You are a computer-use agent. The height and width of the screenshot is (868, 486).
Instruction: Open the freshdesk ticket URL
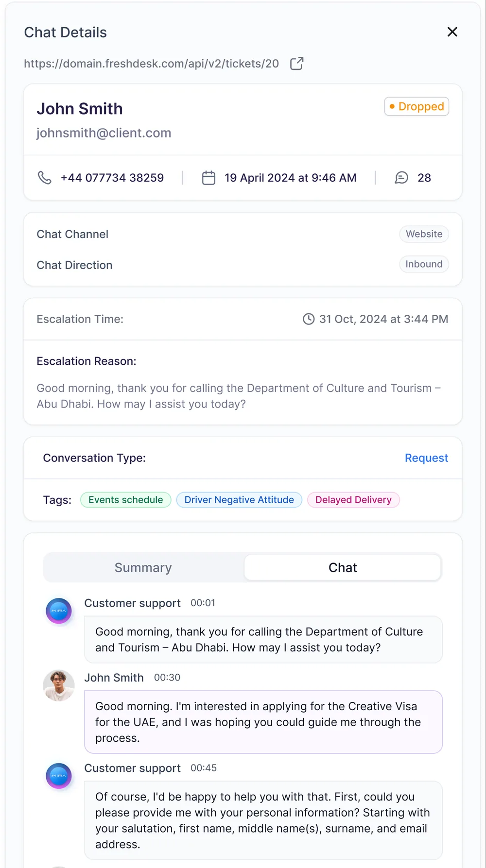tap(152, 64)
